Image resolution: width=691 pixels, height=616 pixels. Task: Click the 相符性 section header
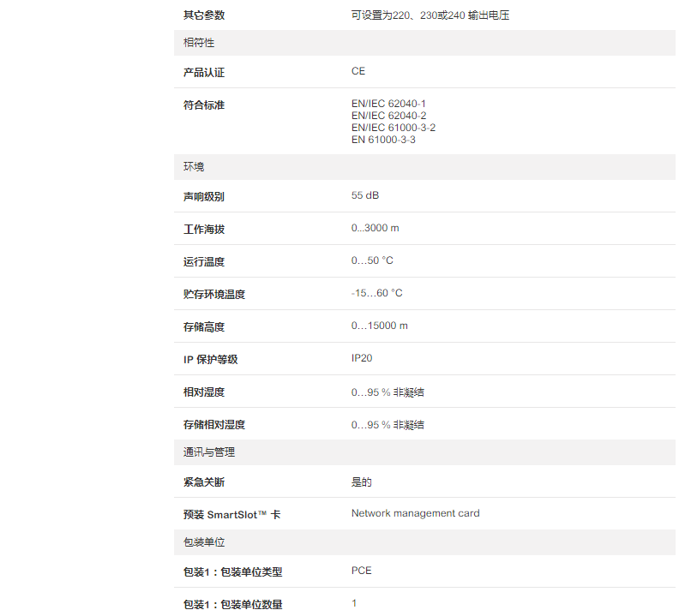199,43
